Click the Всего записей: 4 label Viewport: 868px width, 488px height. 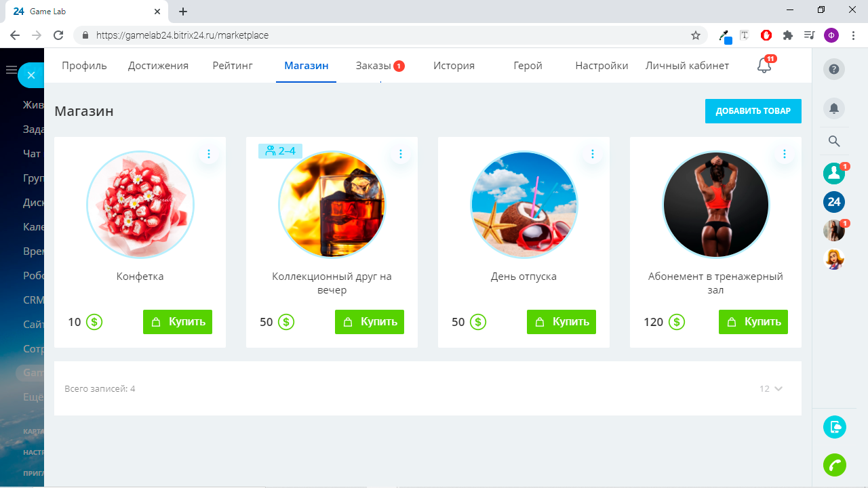click(x=100, y=389)
